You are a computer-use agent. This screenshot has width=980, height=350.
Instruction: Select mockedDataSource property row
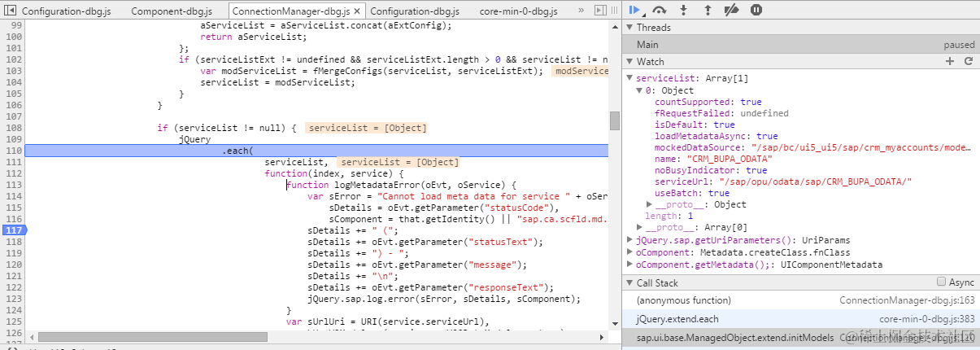812,147
